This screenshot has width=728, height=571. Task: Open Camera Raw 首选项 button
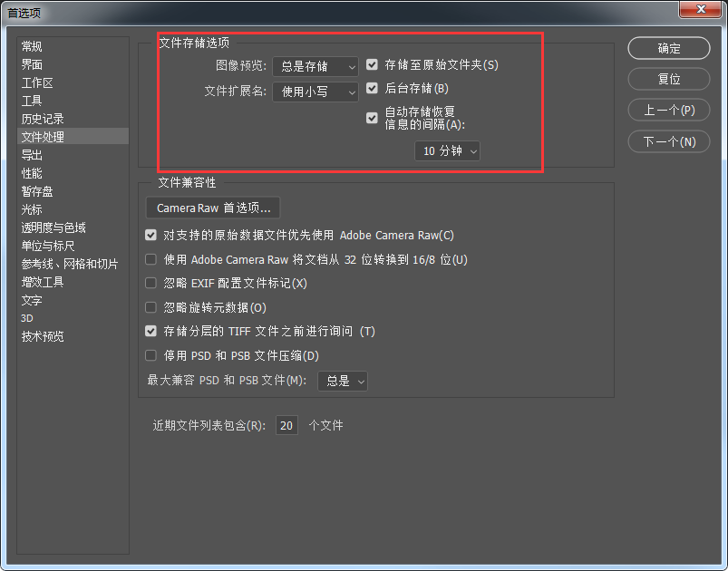(213, 208)
